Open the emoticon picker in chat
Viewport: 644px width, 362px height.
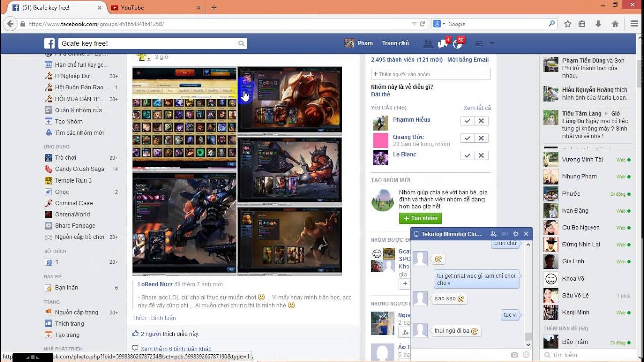pyautogui.click(x=526, y=355)
